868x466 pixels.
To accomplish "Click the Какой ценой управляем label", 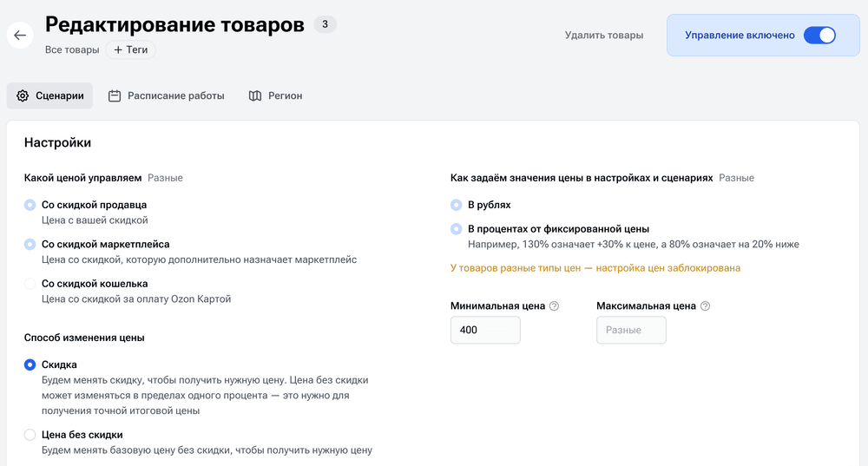I will [x=83, y=178].
